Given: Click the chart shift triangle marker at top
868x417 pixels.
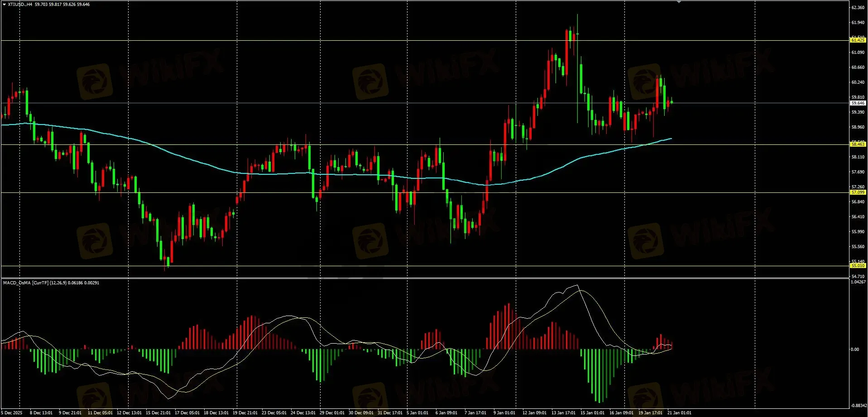Looking at the screenshot, I should (678, 2).
